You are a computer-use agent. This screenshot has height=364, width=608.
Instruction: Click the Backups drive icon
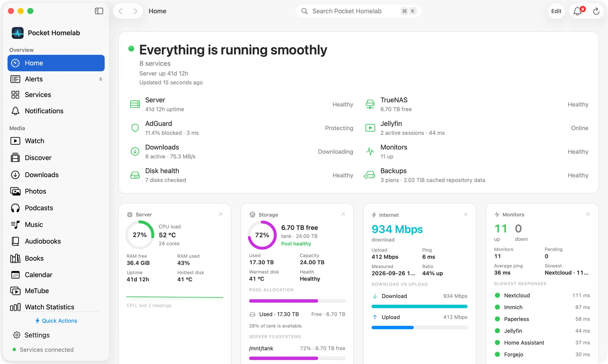(369, 175)
